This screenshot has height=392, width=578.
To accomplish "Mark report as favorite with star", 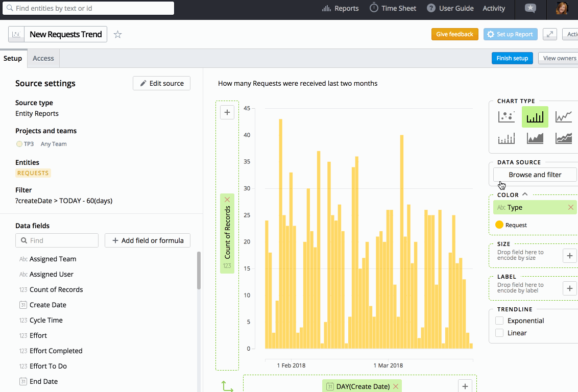I will (x=117, y=34).
